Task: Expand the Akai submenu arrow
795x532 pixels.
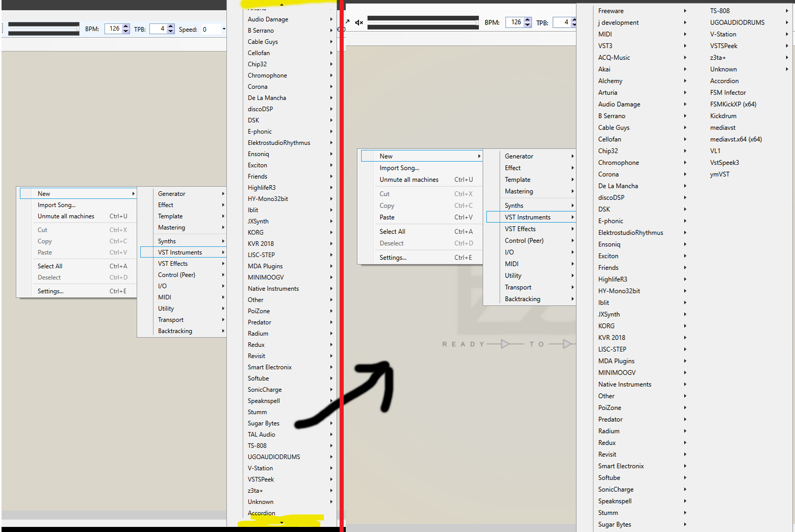Action: (685, 69)
